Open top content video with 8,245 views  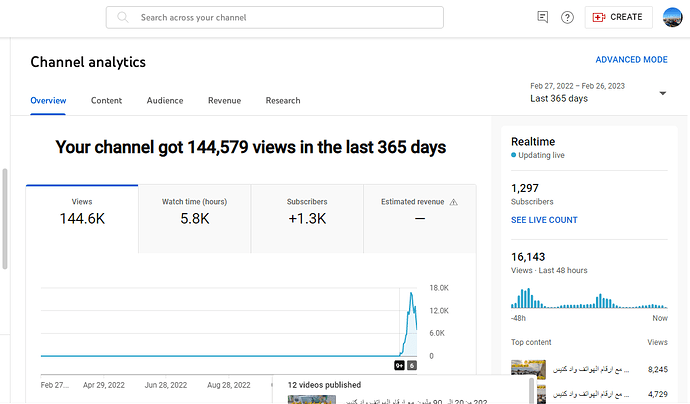tap(589, 369)
